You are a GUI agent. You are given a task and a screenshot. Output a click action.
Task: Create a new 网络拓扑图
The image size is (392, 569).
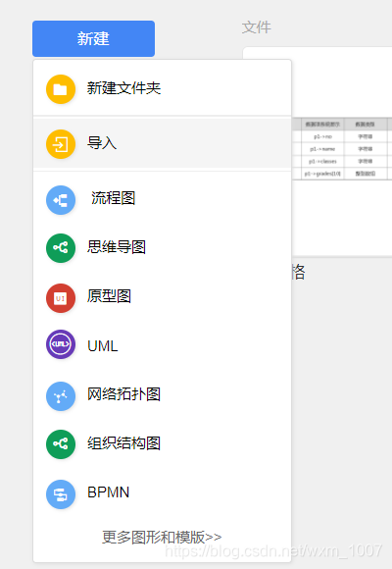[123, 394]
